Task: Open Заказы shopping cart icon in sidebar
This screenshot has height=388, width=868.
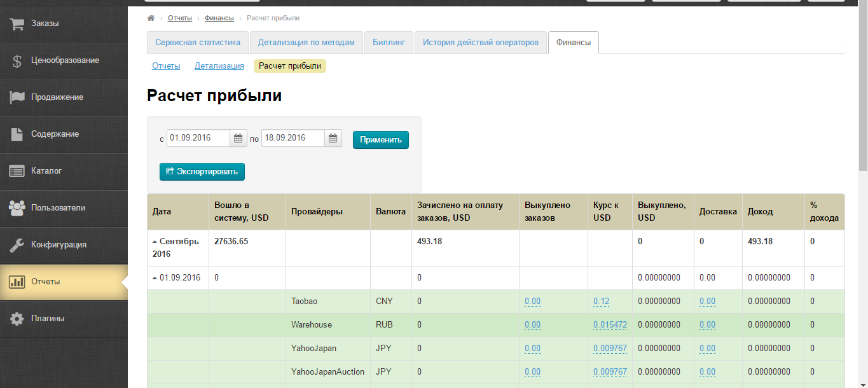Action: point(17,24)
